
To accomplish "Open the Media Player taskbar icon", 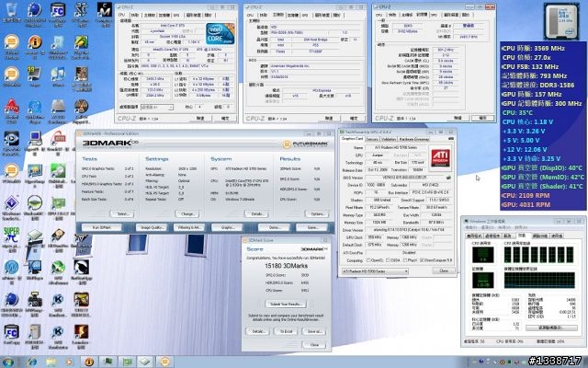I will (x=70, y=362).
